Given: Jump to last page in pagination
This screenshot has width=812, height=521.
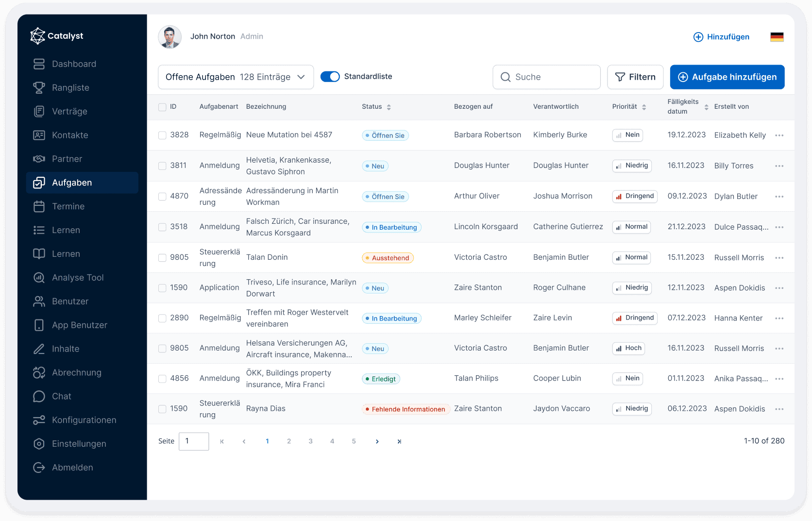Looking at the screenshot, I should click(x=399, y=441).
